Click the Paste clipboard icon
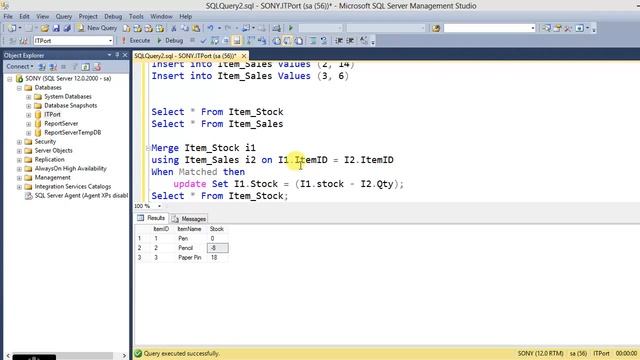The height and width of the screenshot is (360, 640). click(x=196, y=28)
